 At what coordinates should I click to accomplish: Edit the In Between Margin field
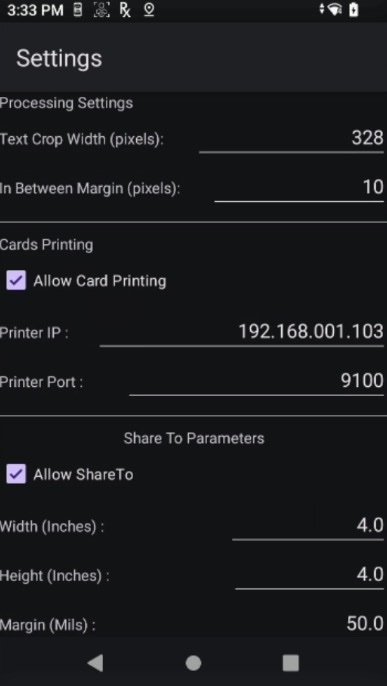coord(299,188)
